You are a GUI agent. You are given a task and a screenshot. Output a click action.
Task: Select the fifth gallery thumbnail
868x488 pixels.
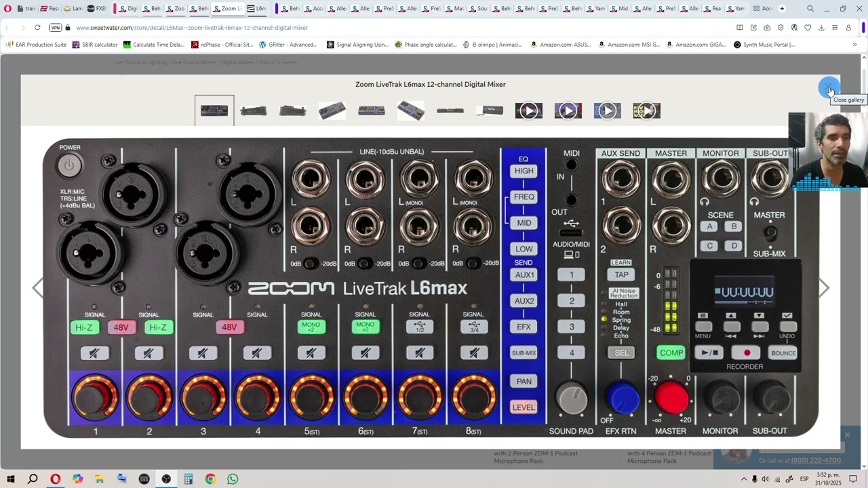tap(372, 110)
